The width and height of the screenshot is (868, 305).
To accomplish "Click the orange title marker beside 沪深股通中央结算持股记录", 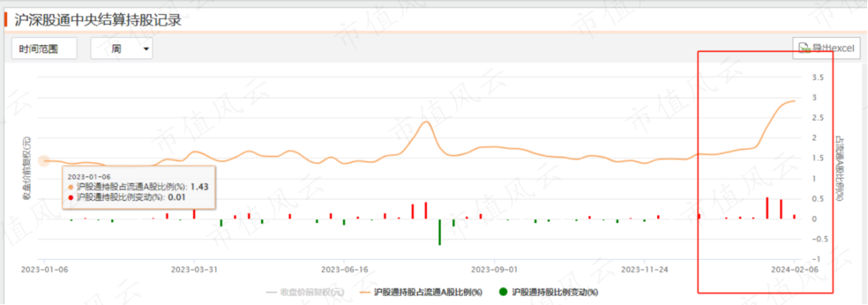I will pyautogui.click(x=5, y=20).
